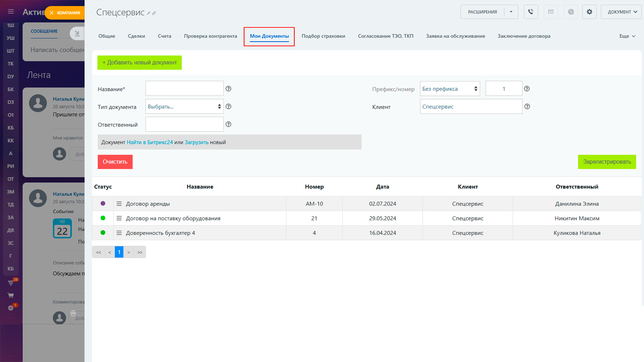Click the pencil icon next to Спецсервис
The height and width of the screenshot is (362, 644).
tap(149, 13)
